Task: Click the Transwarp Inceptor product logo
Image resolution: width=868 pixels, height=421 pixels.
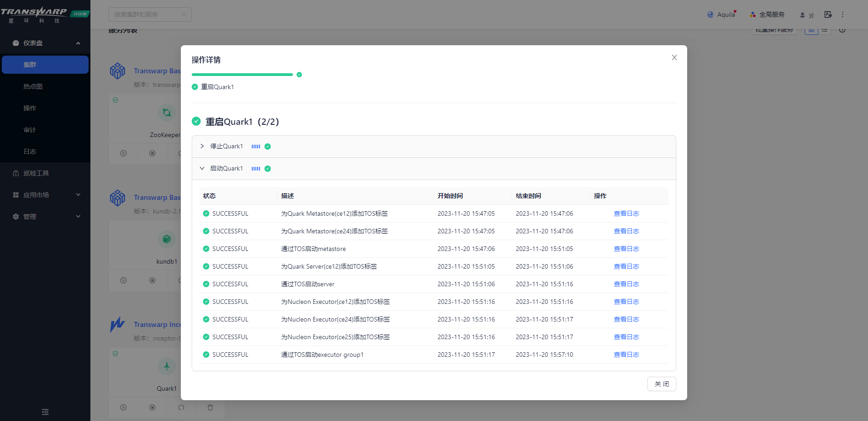Action: pos(118,325)
